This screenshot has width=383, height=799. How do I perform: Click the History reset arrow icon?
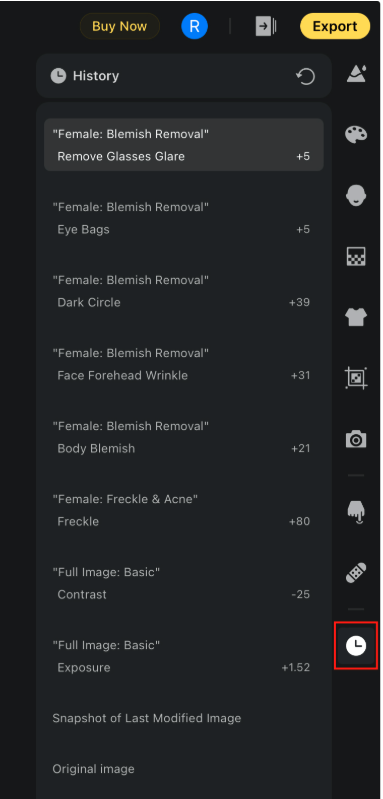coord(306,77)
